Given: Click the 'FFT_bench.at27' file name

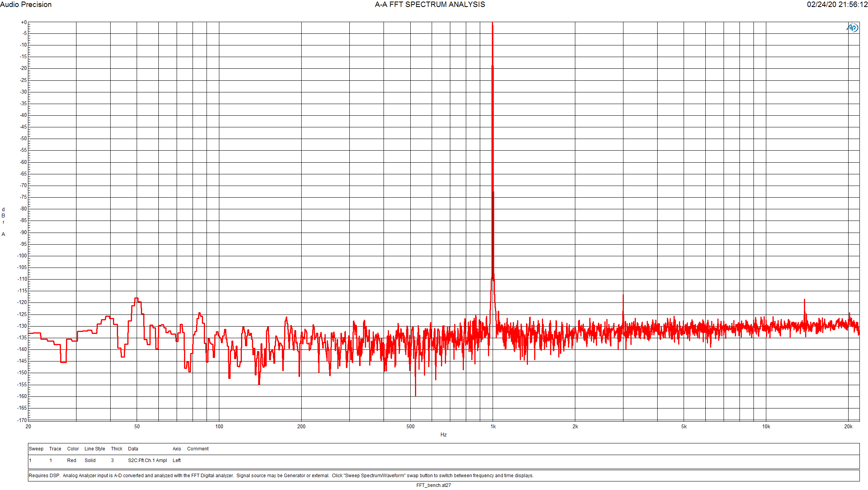Looking at the screenshot, I should pos(434,485).
